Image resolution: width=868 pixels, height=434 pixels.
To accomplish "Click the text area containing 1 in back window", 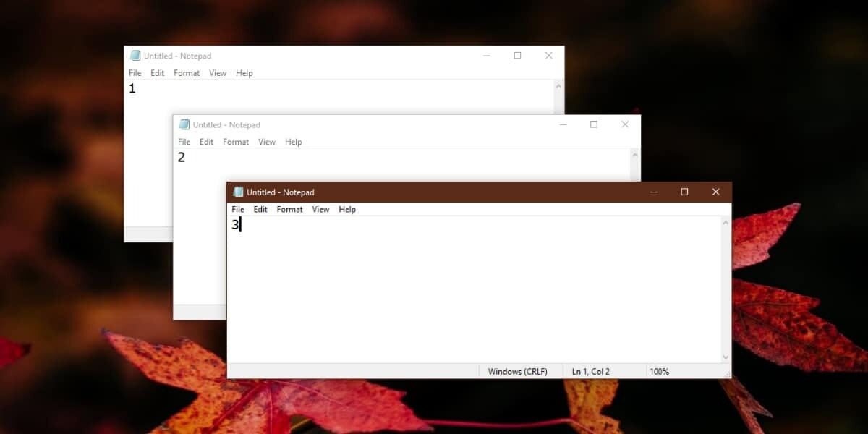I will click(x=339, y=96).
